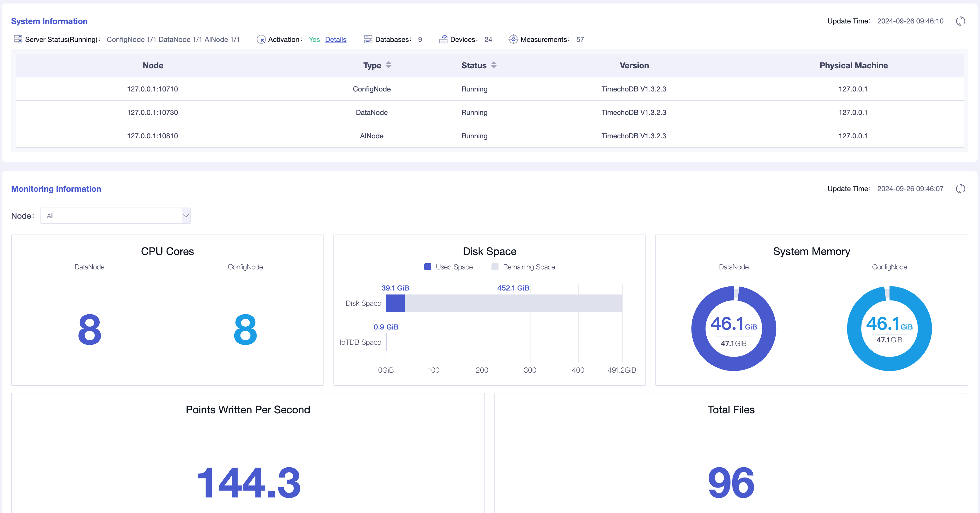Click the Version column header
This screenshot has height=513, width=980.
(634, 65)
